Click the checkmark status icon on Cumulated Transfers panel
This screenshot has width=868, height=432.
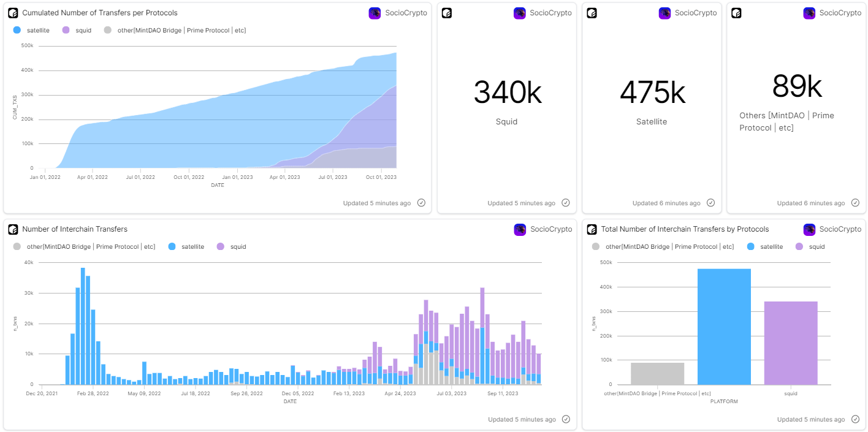coord(421,203)
